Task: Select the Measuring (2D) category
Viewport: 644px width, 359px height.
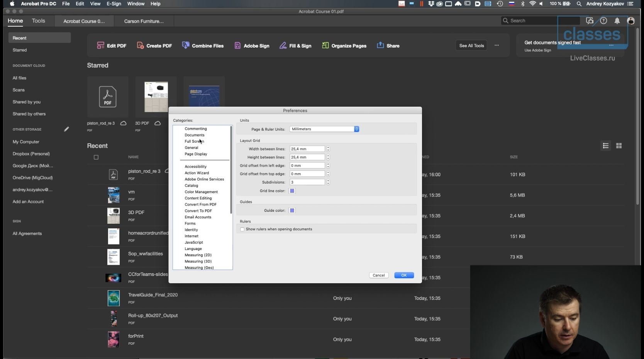Action: coord(198,255)
